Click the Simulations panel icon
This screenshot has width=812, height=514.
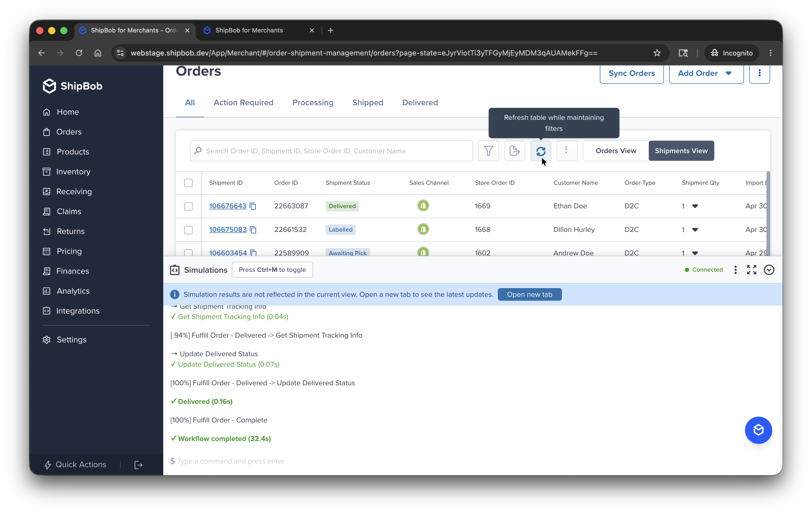[175, 270]
